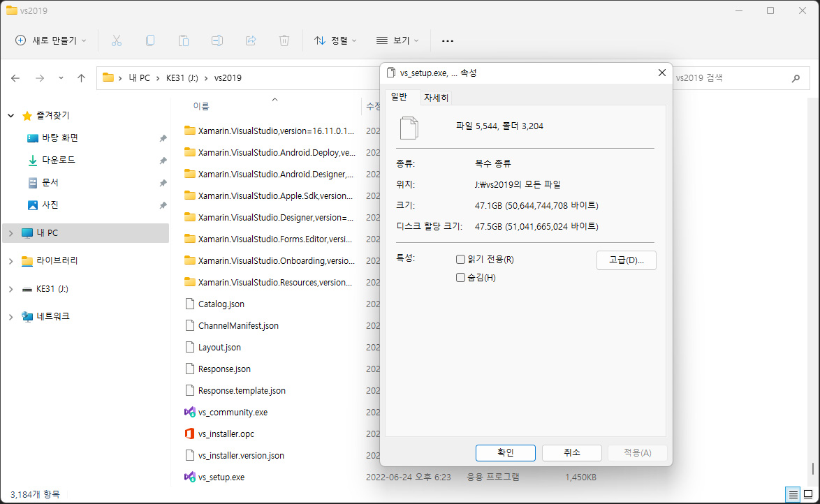Open 다운로드 downloads shortcut
Viewport: 820px width, 504px height.
click(x=51, y=160)
